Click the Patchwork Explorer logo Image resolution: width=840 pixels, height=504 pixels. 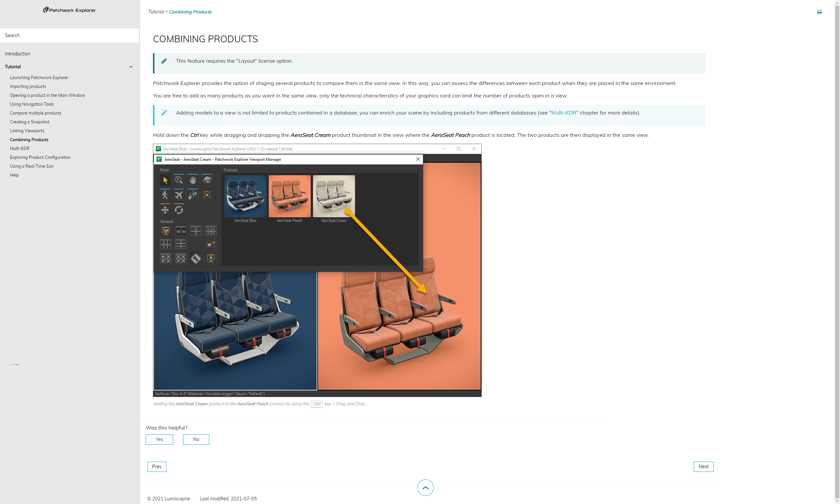tap(69, 10)
